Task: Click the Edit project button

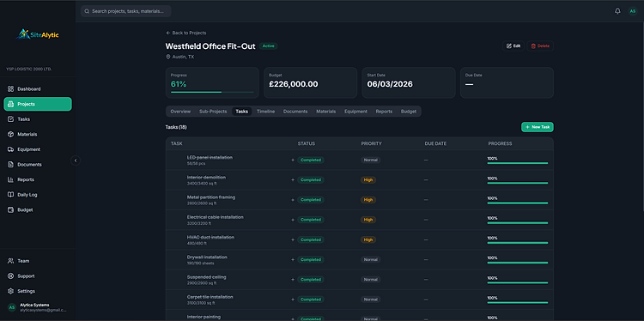Action: [x=513, y=46]
